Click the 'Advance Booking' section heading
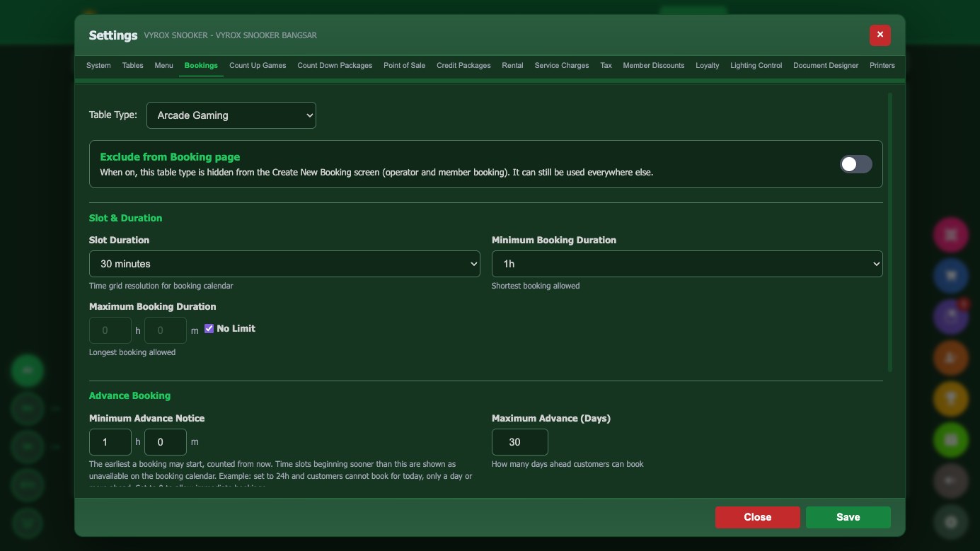Viewport: 980px width, 551px height. pos(129,395)
